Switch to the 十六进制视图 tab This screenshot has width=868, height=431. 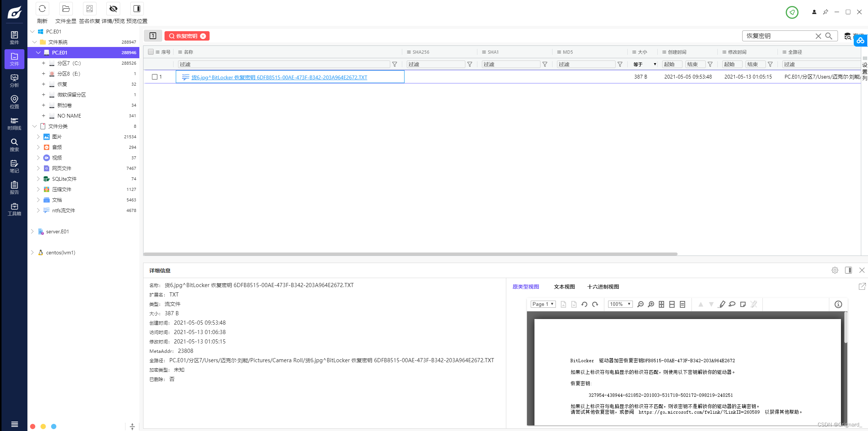[603, 287]
